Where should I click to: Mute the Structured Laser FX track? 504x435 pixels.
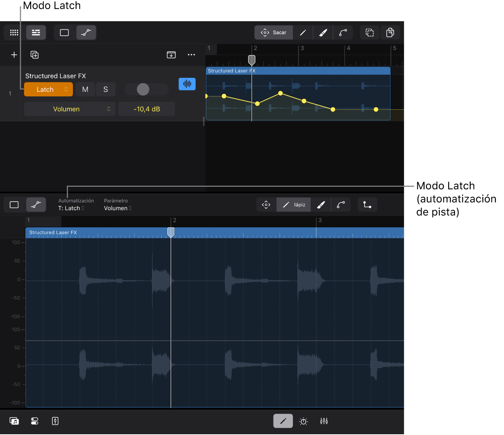pyautogui.click(x=85, y=90)
